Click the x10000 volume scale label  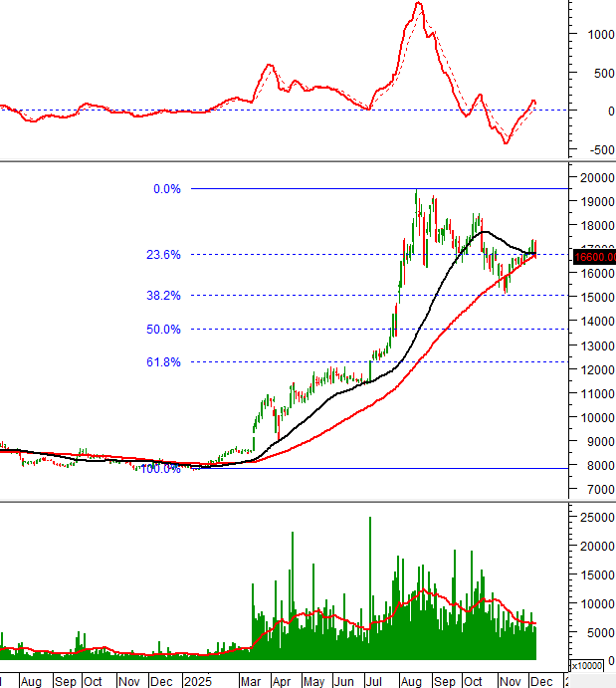coord(585,664)
